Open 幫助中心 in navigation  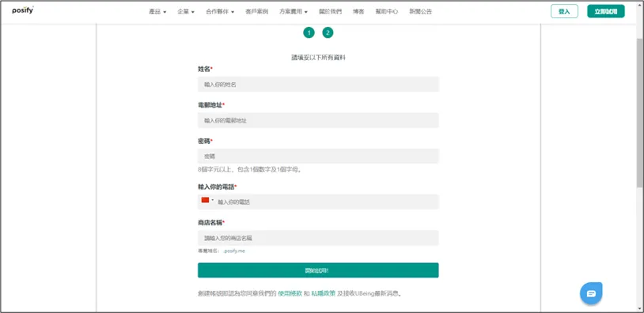(387, 12)
